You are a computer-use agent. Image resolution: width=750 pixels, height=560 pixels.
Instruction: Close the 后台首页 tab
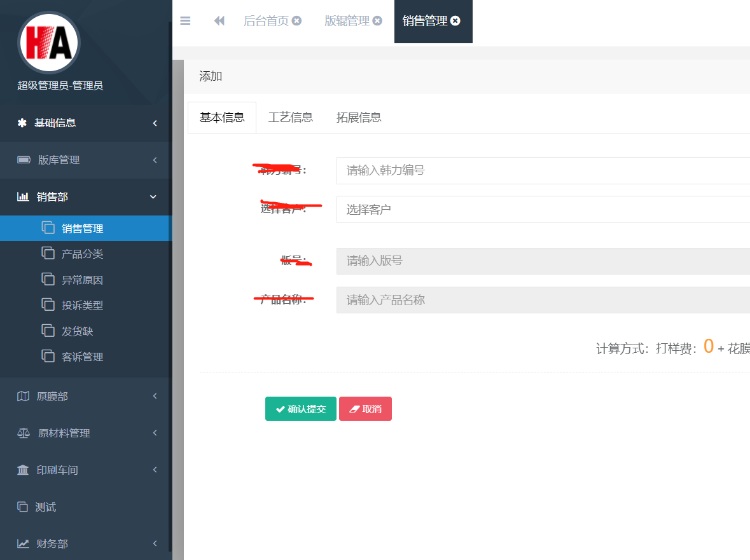296,21
